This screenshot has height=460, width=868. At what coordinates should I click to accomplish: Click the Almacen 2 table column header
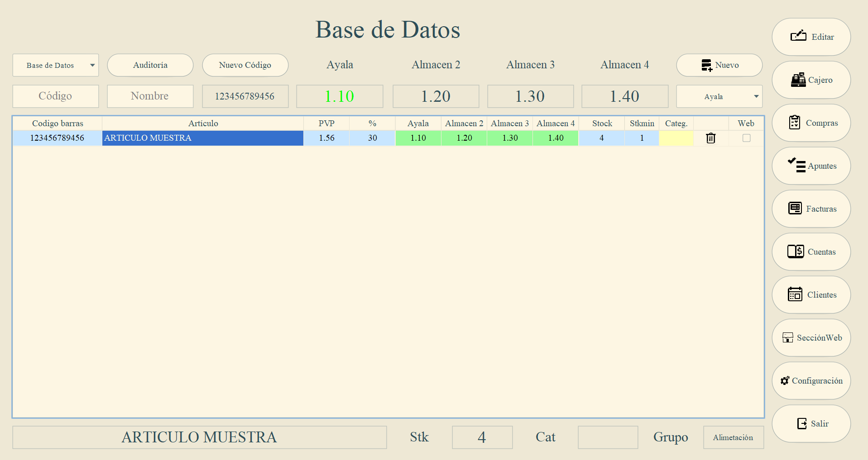(464, 123)
